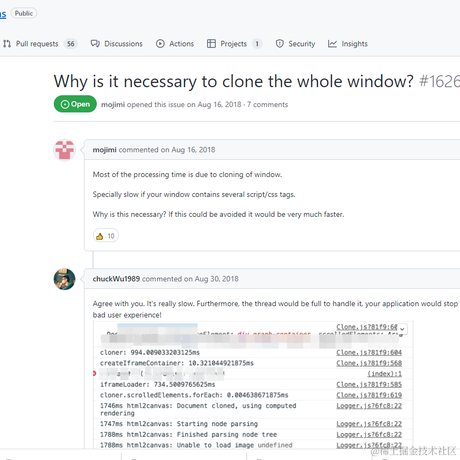Open the Pull requests tab
The image size is (460, 460).
(x=39, y=44)
